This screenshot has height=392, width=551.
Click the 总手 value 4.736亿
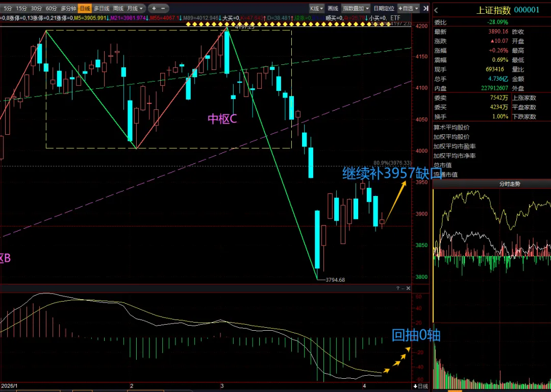click(x=498, y=79)
